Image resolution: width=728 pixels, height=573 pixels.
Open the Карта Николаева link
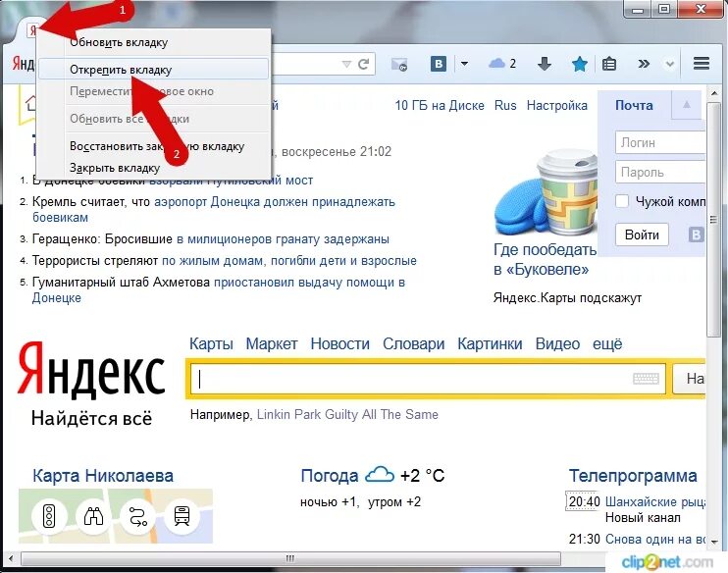click(x=103, y=476)
